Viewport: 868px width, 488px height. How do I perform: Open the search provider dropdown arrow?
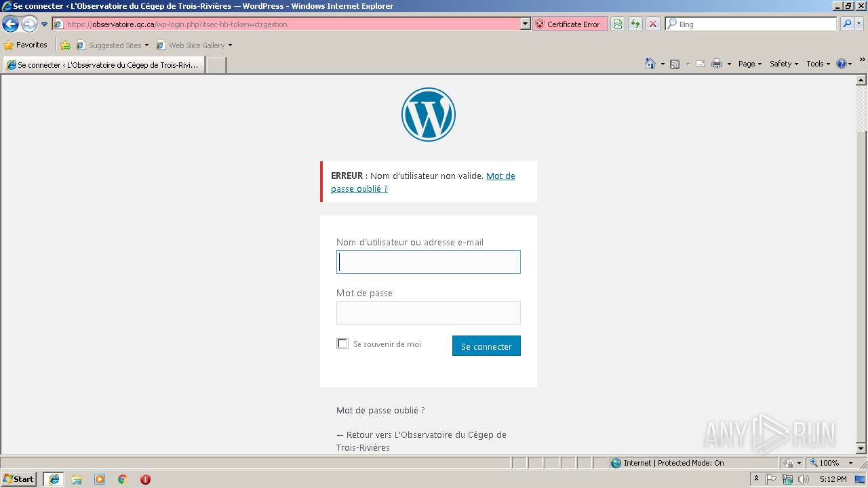(x=859, y=24)
